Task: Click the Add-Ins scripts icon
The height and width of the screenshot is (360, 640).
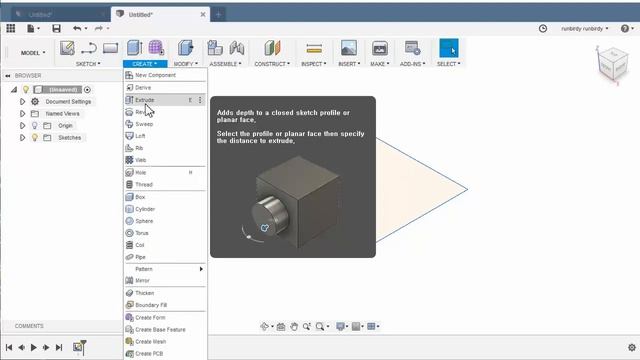Action: click(412, 48)
